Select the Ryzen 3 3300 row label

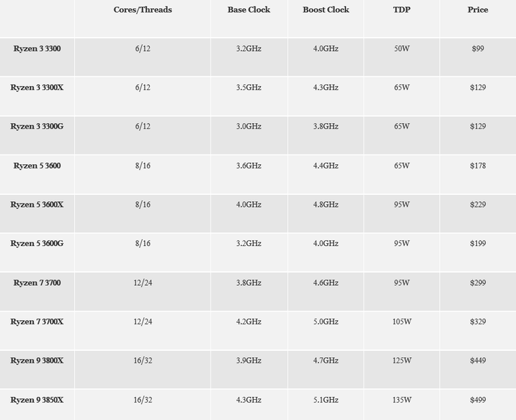(37, 49)
